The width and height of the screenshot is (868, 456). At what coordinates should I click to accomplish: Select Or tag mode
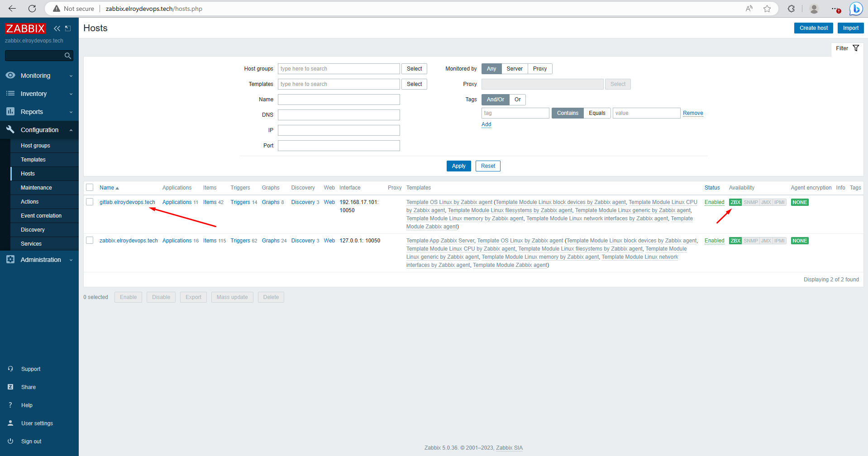click(517, 100)
